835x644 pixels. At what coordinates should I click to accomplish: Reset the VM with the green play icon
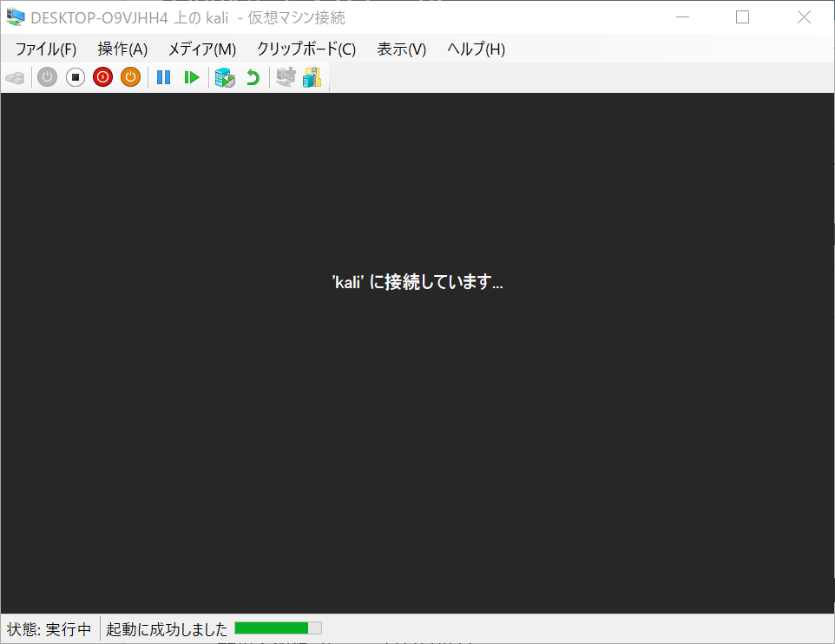[191, 77]
